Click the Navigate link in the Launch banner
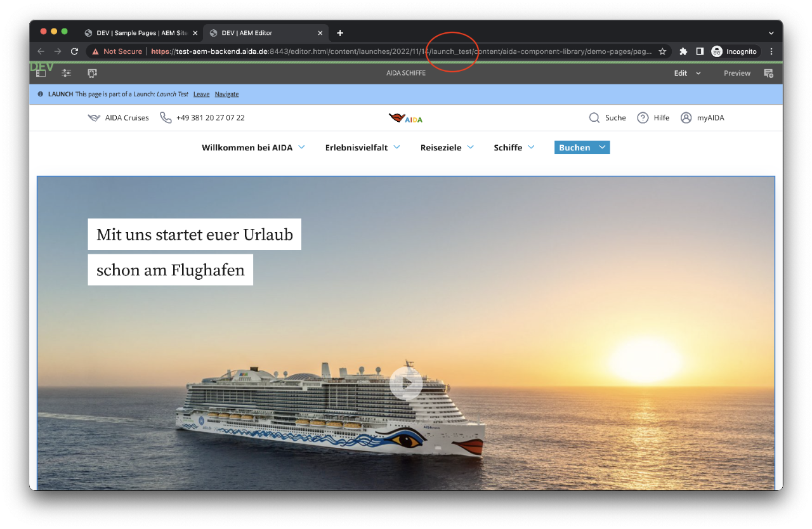 point(226,94)
